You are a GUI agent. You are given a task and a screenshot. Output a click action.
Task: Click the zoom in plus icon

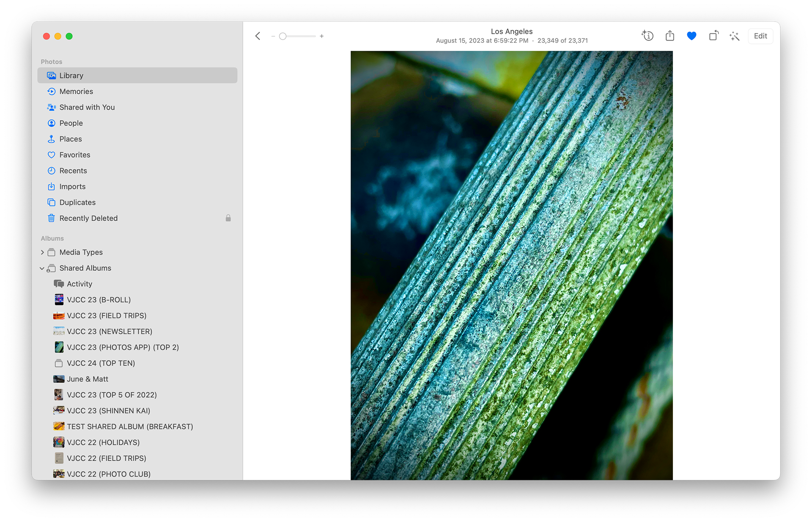pos(322,36)
